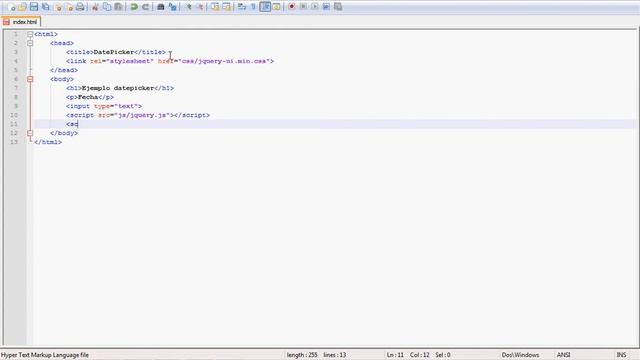Click the </html> closing tag
This screenshot has height=360, width=640.
(x=48, y=142)
